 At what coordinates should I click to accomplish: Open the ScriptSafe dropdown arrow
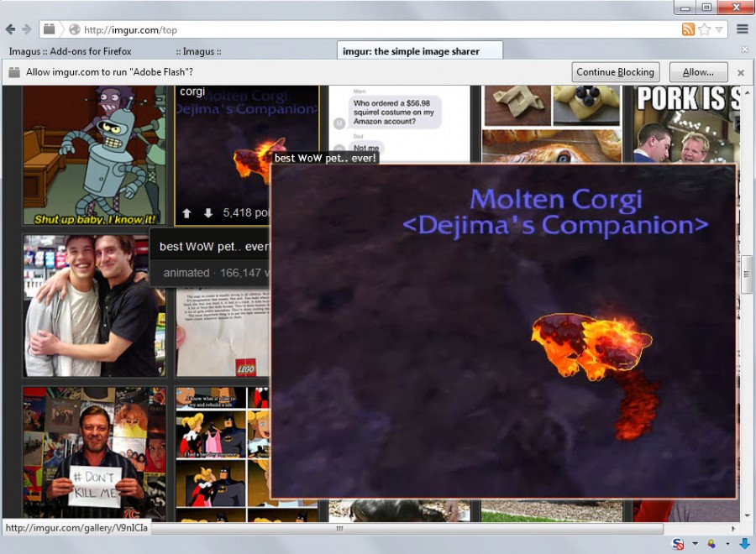pos(695,544)
